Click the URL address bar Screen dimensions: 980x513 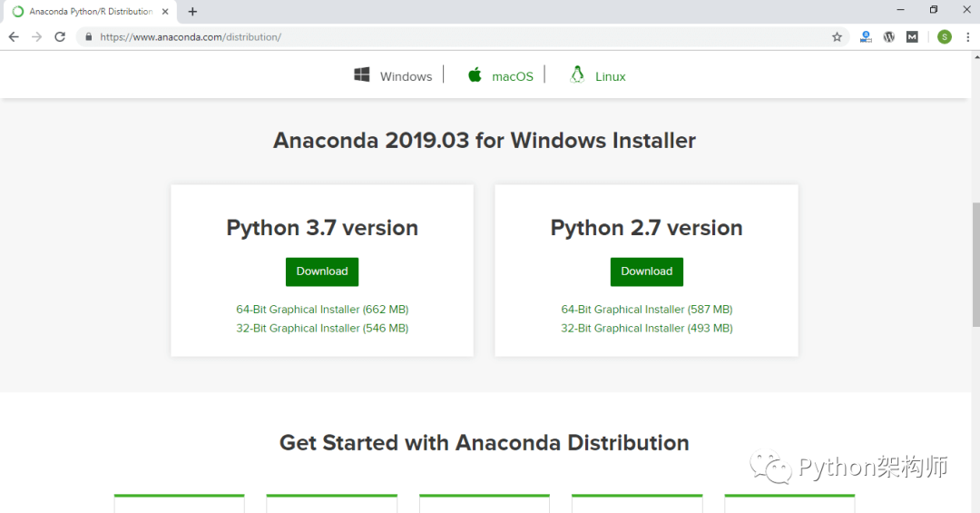pyautogui.click(x=463, y=37)
